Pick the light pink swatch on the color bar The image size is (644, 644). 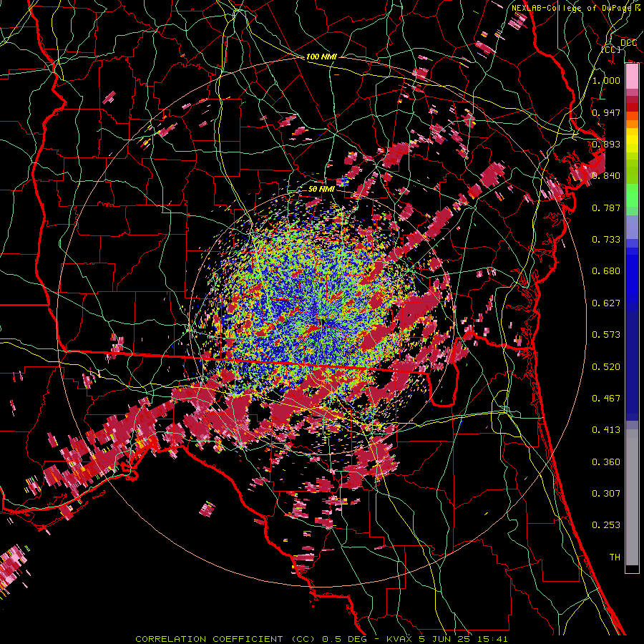pos(632,77)
